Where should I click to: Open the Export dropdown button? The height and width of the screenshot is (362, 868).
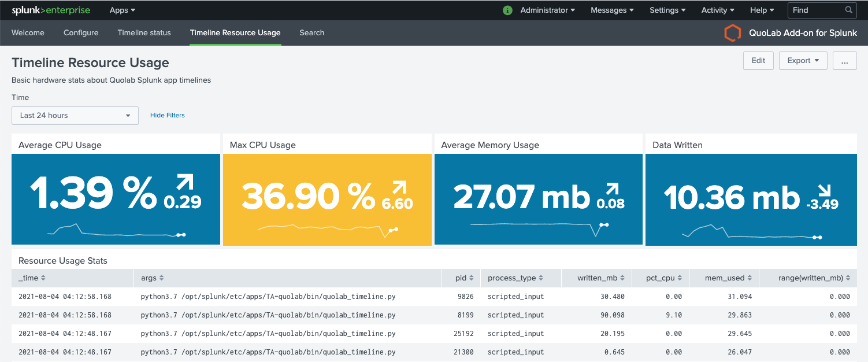tap(803, 61)
